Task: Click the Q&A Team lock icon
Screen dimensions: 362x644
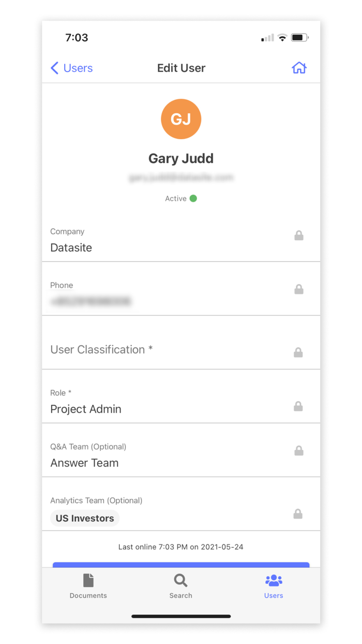Action: [x=299, y=451]
